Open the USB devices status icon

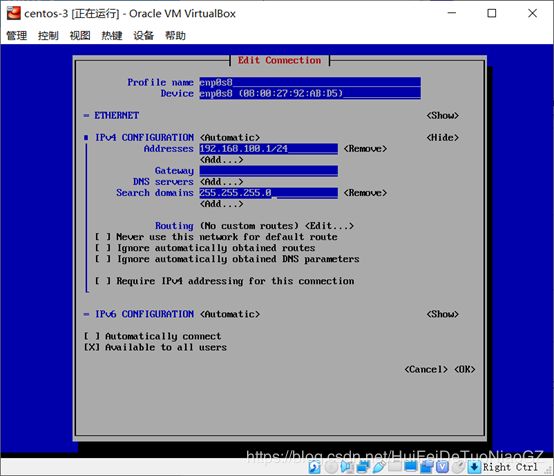point(379,467)
